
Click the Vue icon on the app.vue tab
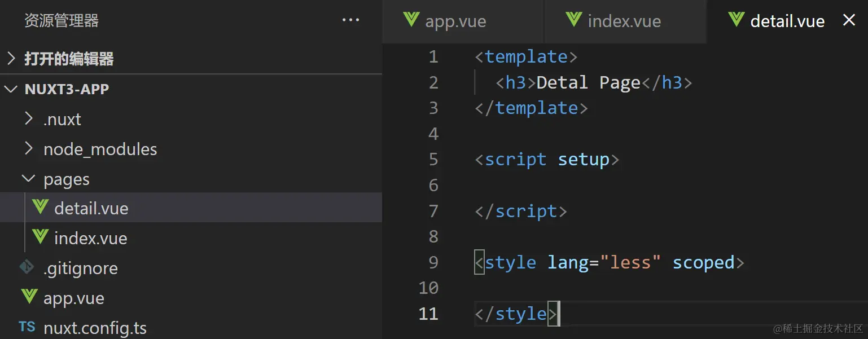(x=411, y=20)
